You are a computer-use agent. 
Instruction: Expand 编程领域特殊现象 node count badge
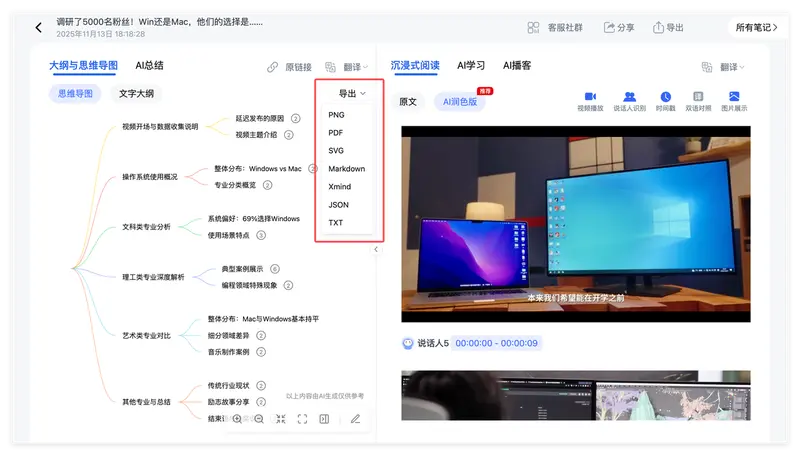(288, 285)
